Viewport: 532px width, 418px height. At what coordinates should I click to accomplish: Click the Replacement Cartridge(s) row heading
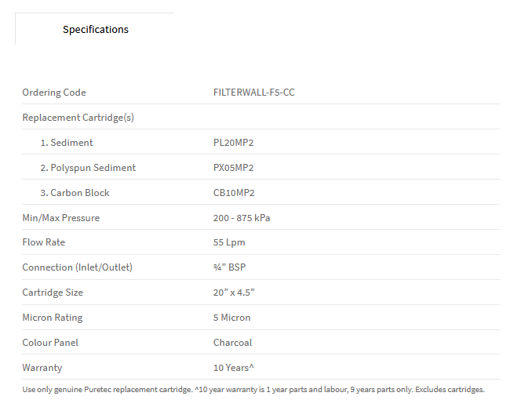pyautogui.click(x=78, y=118)
